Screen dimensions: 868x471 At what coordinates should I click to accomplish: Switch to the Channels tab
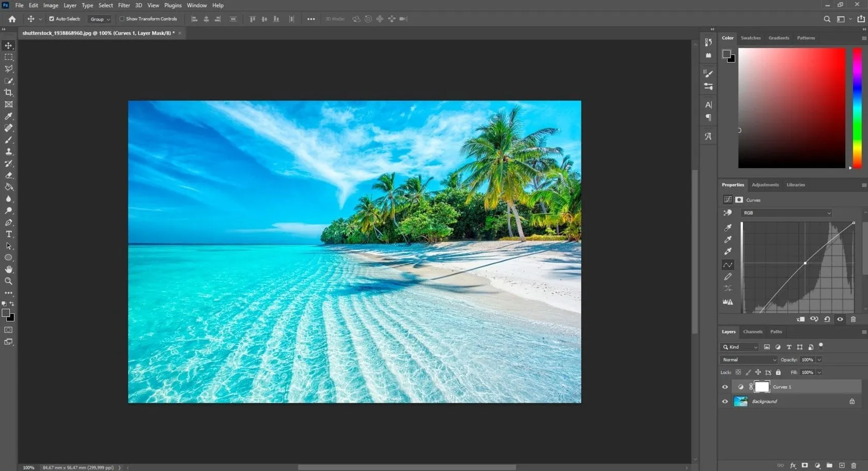point(752,332)
